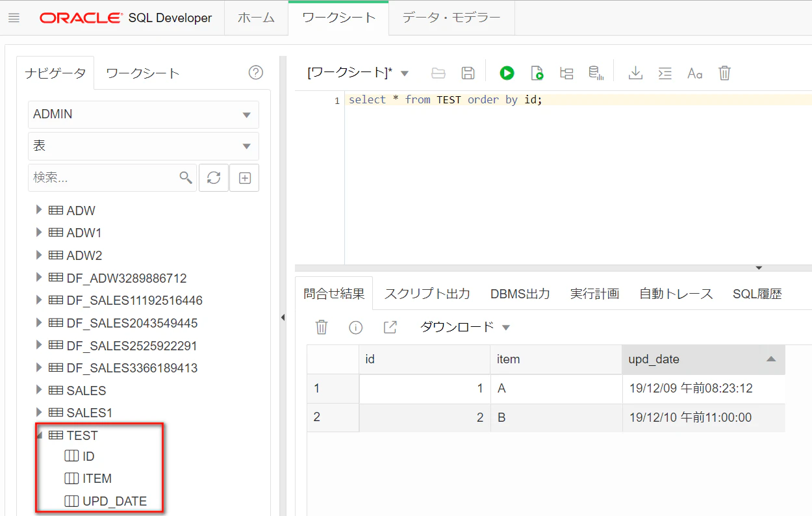Click the SALES table icon
812x516 pixels.
(56, 390)
